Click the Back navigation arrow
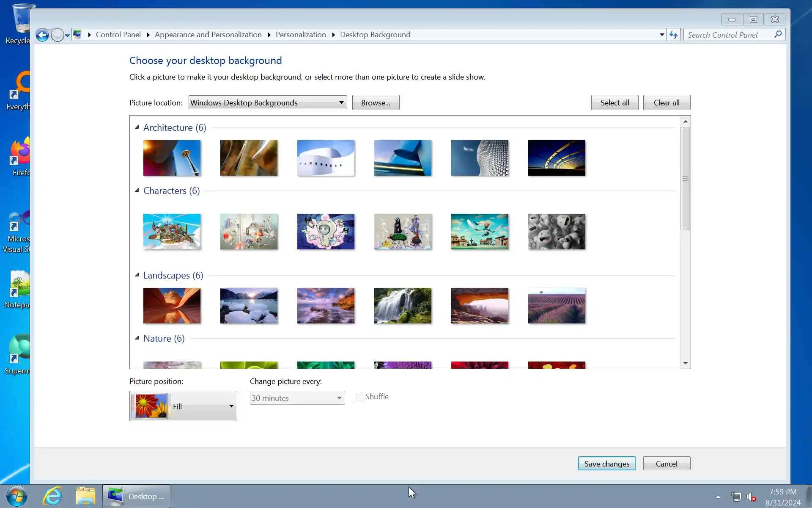812x508 pixels. (x=42, y=35)
